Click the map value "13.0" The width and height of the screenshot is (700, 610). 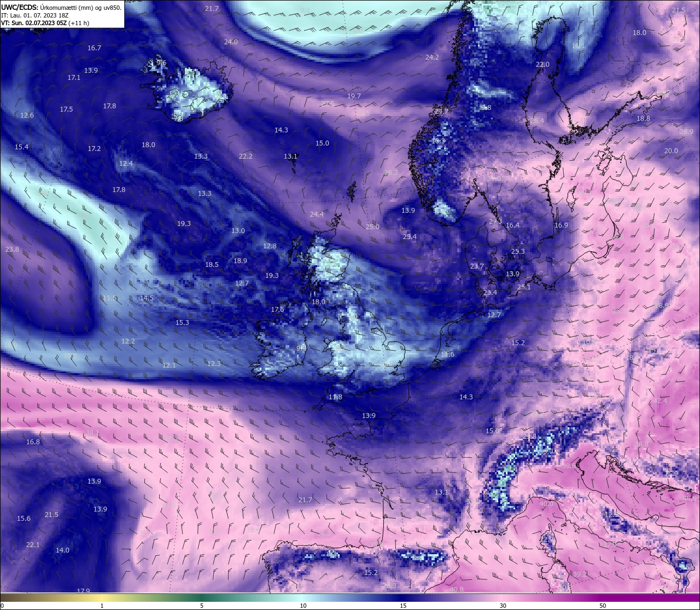238,231
